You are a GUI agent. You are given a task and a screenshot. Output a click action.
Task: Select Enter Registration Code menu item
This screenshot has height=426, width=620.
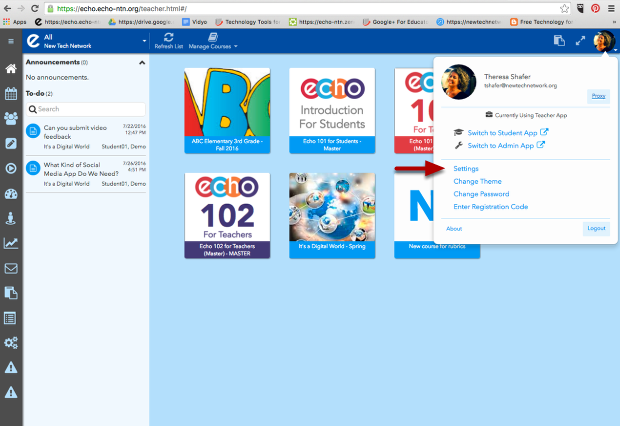[491, 206]
